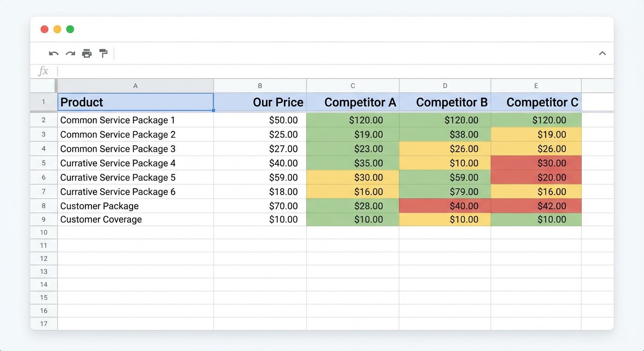Select column C header
Image resolution: width=644 pixels, height=351 pixels.
click(353, 85)
